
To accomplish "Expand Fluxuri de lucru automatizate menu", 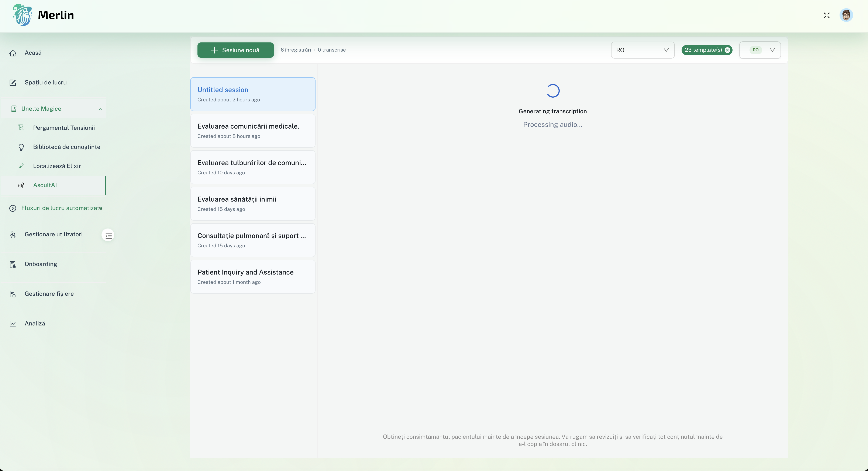I will tap(100, 208).
